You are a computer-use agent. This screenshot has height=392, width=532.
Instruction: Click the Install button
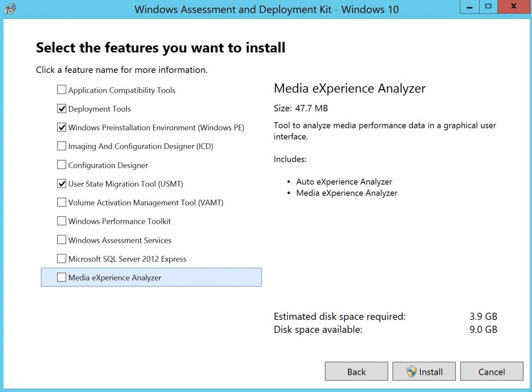pyautogui.click(x=424, y=371)
